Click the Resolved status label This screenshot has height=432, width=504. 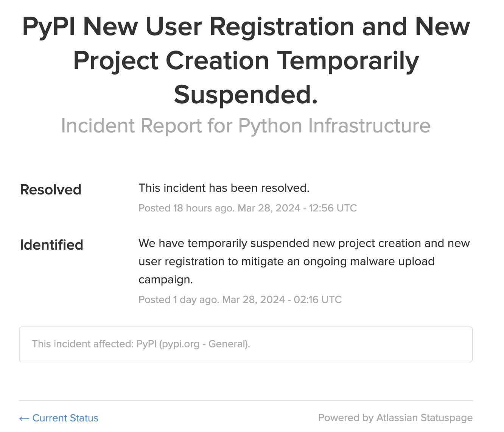click(x=51, y=190)
